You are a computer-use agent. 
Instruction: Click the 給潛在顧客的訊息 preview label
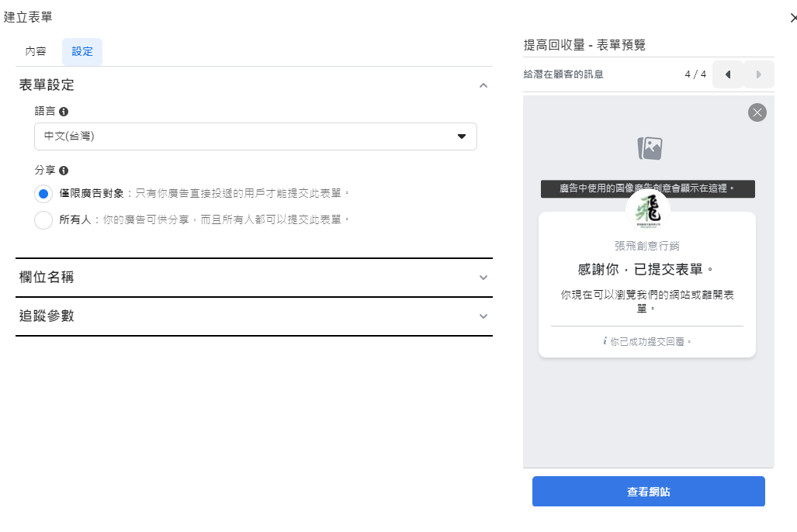(x=563, y=74)
